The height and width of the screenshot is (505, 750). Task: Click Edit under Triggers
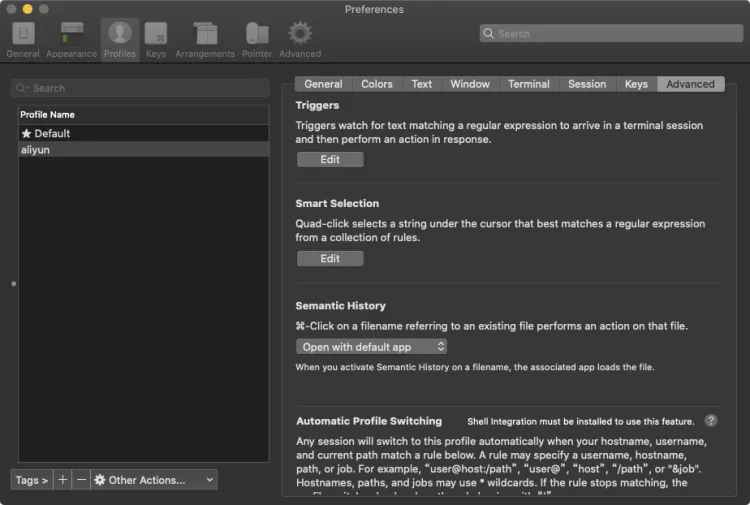330,160
